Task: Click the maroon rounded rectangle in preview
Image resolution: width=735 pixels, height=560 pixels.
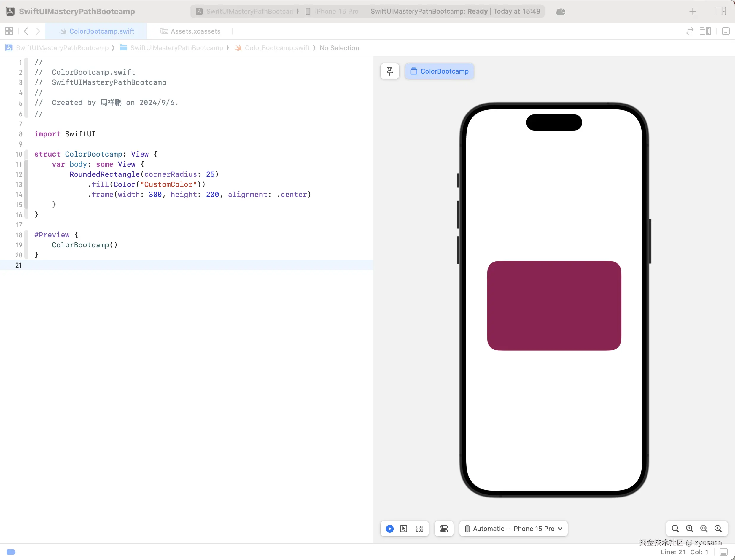Action: 554,305
